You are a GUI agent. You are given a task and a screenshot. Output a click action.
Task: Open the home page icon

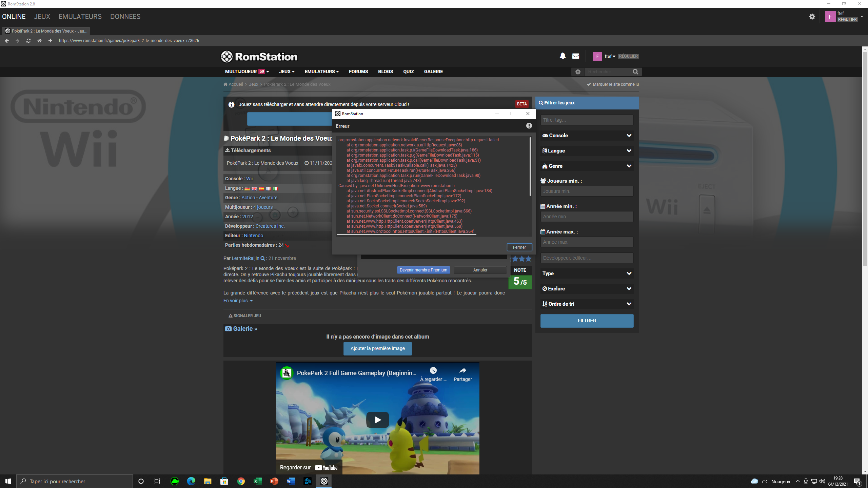(x=39, y=41)
